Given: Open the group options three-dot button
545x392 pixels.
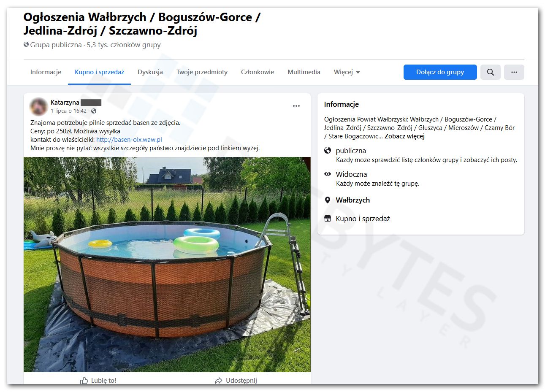Looking at the screenshot, I should [x=514, y=72].
